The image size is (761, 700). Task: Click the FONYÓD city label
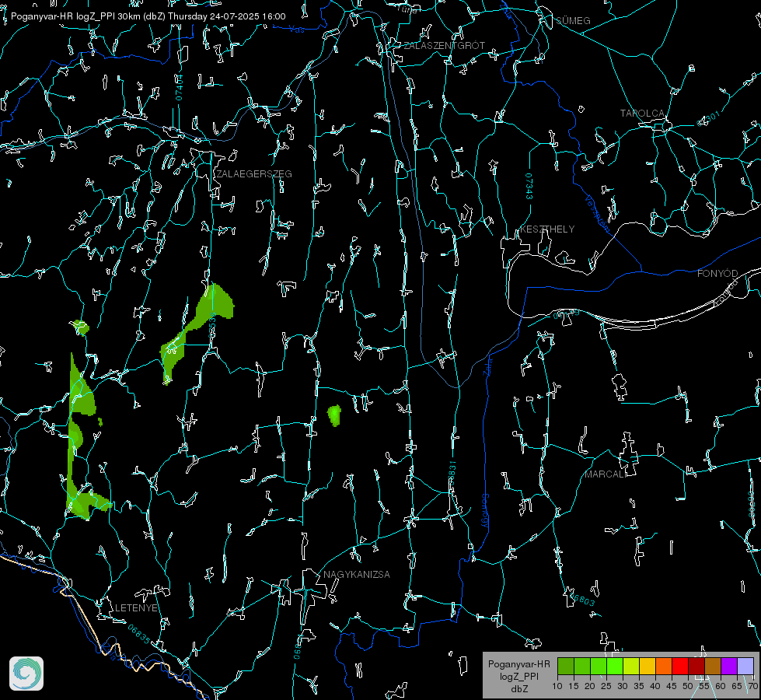717,274
